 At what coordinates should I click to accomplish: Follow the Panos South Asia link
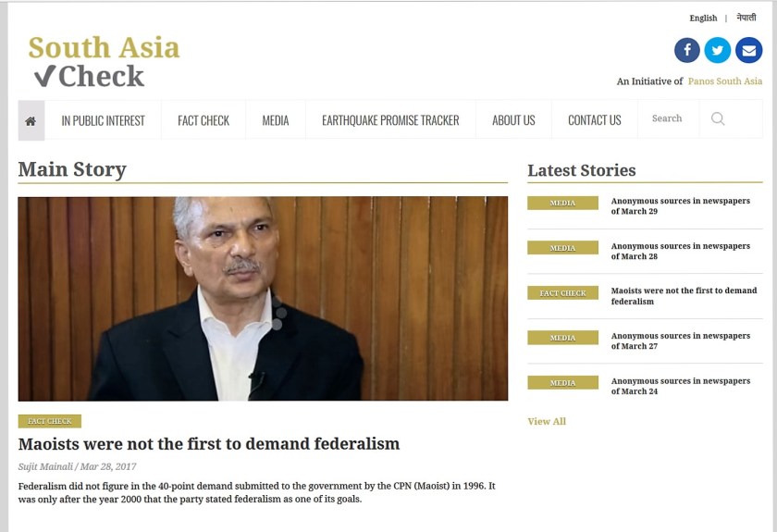click(725, 81)
